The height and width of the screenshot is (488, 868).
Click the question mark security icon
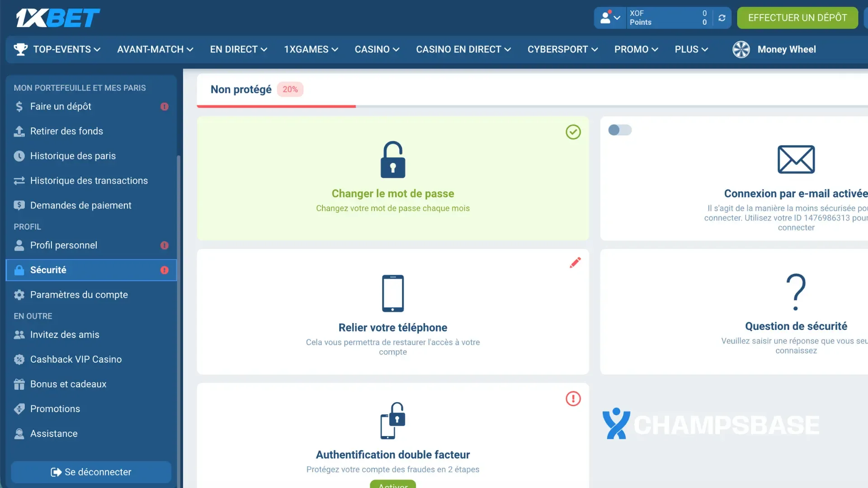coord(796,292)
